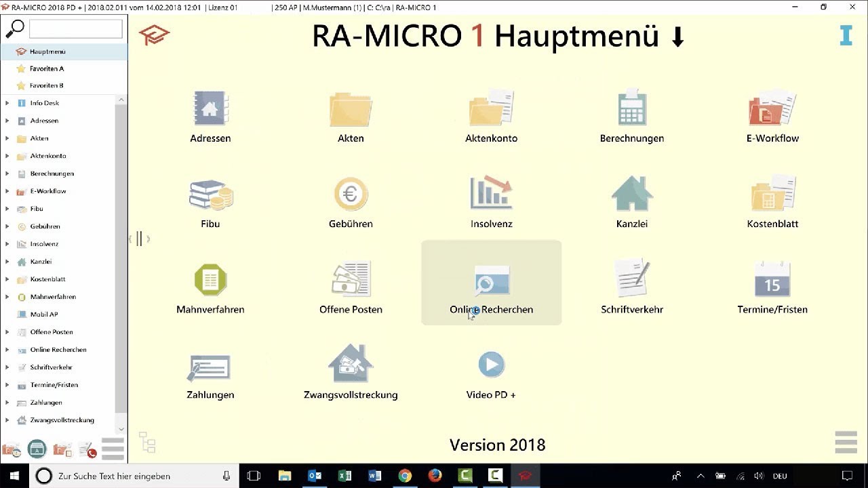Open the Gebühren euro coin icon
The image size is (868, 488).
coord(351,194)
